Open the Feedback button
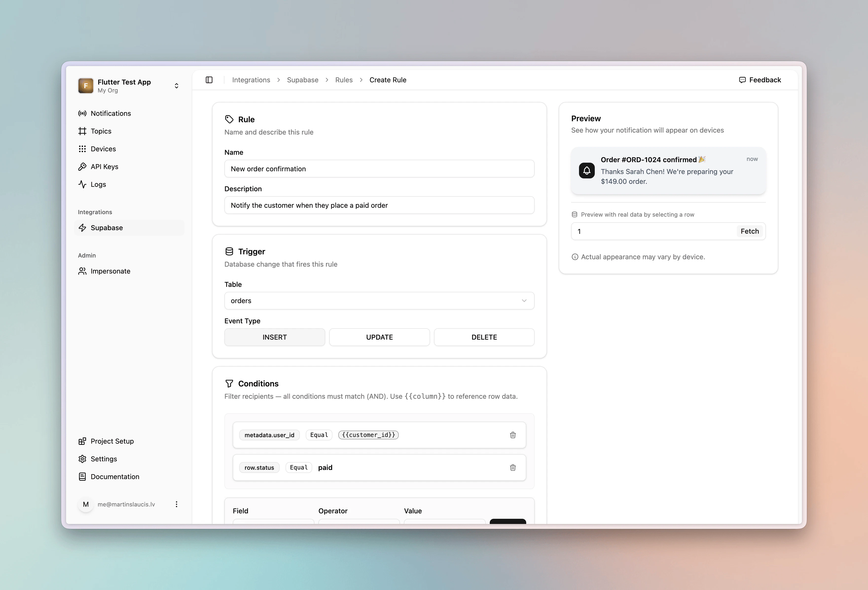This screenshot has width=868, height=590. point(760,80)
